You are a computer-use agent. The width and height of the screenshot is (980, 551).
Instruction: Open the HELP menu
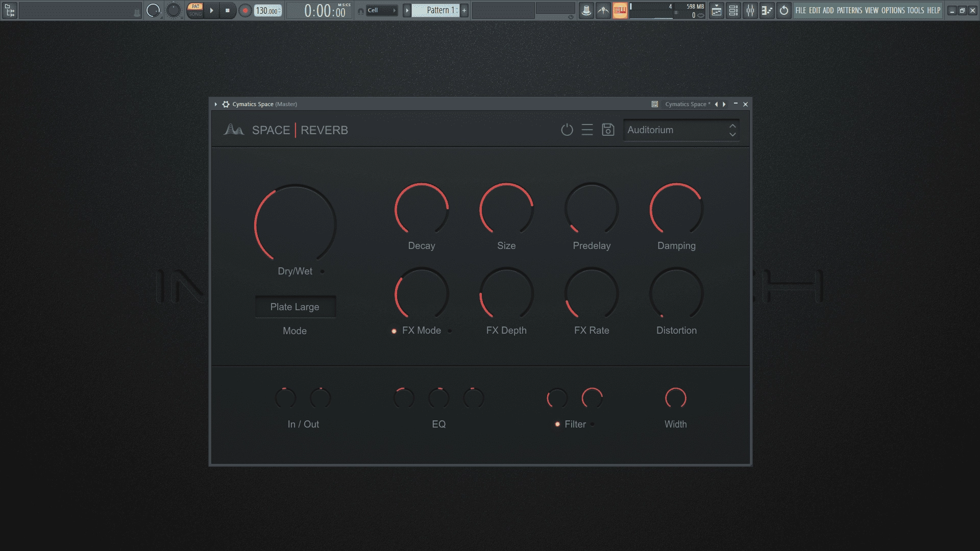point(934,10)
